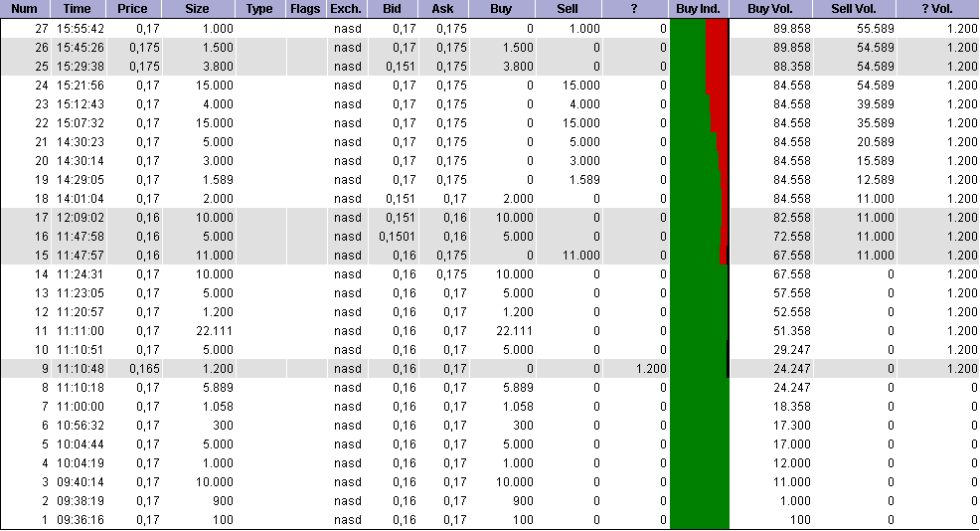
Task: Click the Bid column header
Action: coord(393,9)
